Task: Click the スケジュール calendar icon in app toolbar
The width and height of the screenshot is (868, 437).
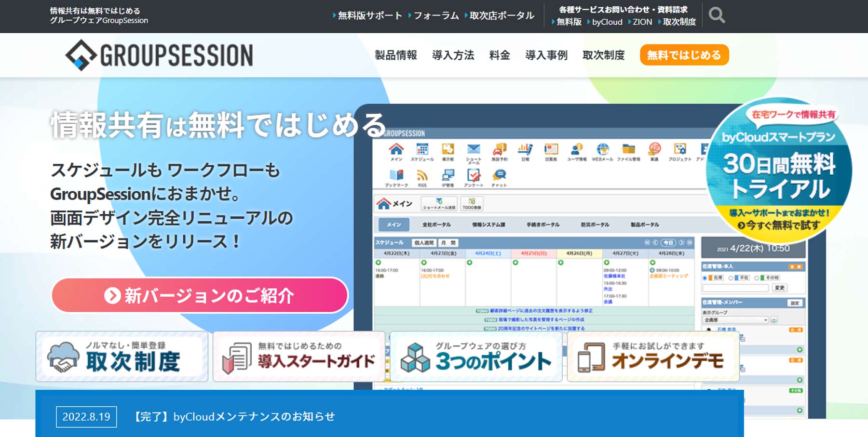Action: (422, 150)
